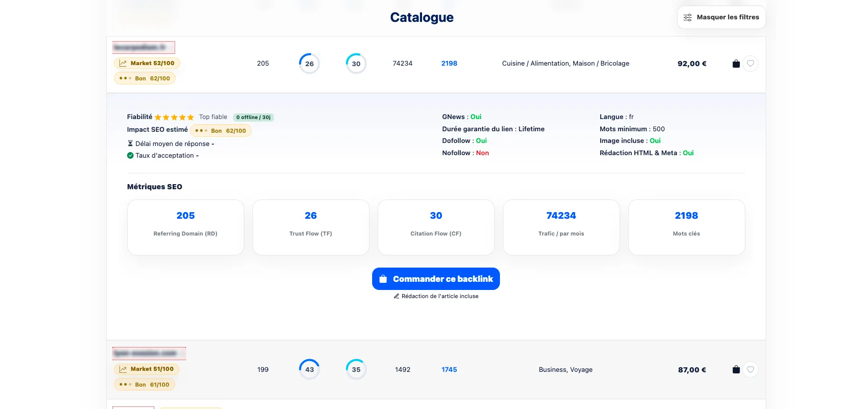The width and height of the screenshot is (868, 409).
Task: Click Rédaction HTML & Meta : Oui text
Action: pos(647,153)
